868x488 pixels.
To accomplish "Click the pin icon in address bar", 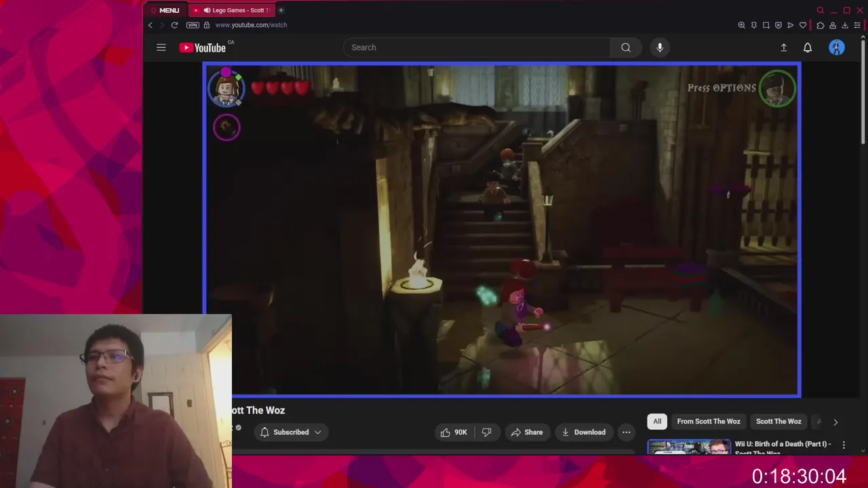I will [x=753, y=25].
